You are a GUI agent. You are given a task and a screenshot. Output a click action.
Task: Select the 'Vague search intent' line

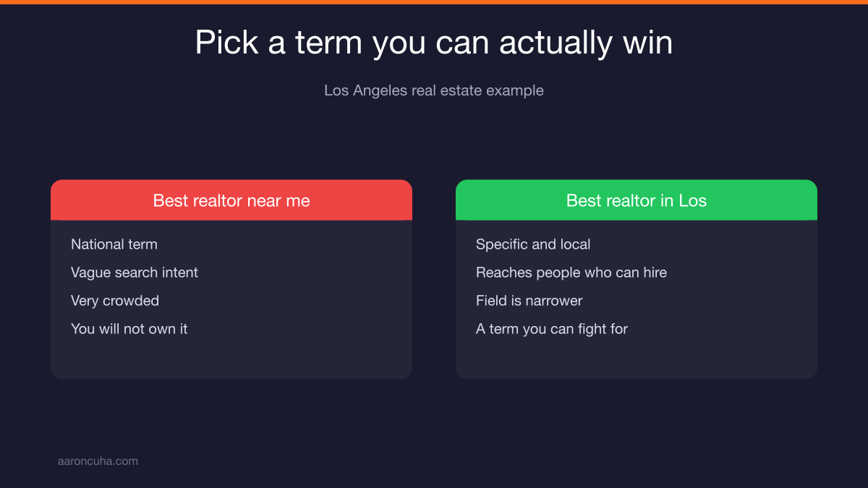click(135, 273)
